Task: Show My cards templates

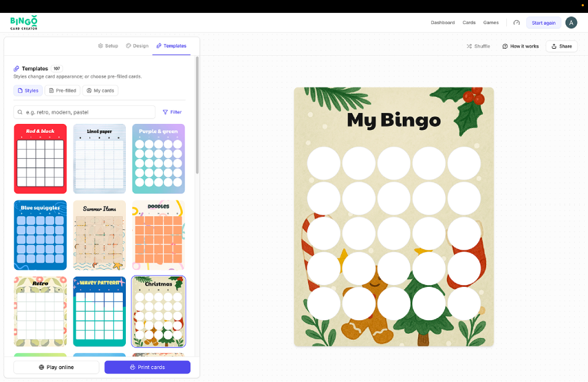Action: coord(100,91)
